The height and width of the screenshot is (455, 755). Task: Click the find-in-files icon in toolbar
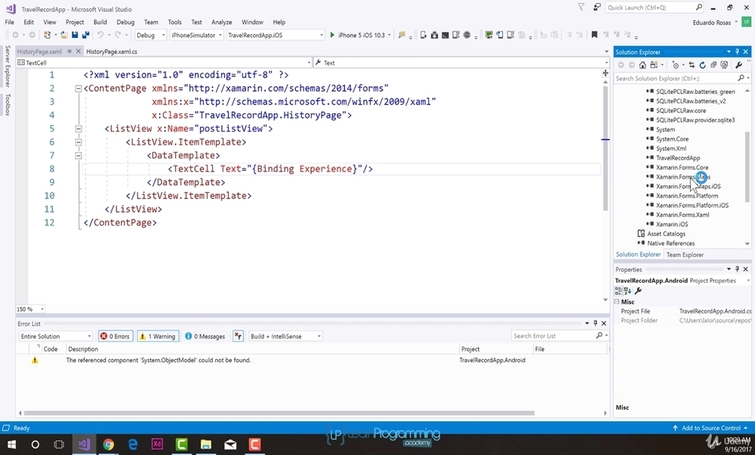(401, 35)
